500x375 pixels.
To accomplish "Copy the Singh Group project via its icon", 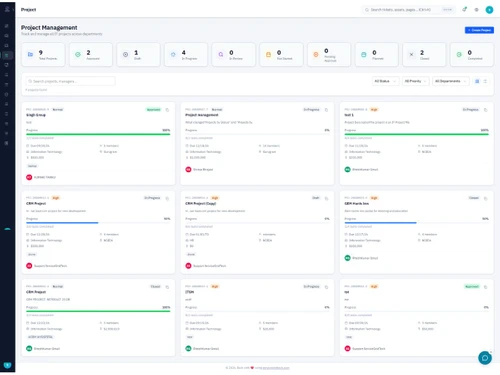I will [x=167, y=110].
